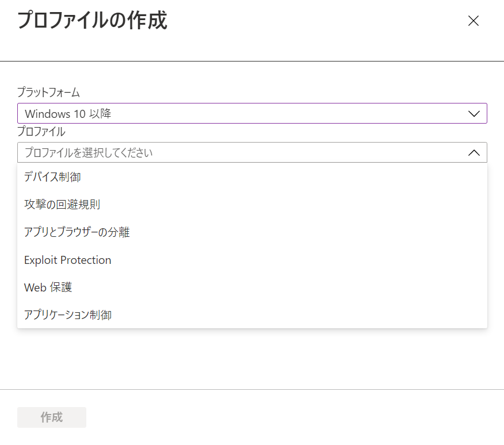Click the プロファイル field label
Viewport: 504px width, 445px height.
pyautogui.click(x=41, y=132)
